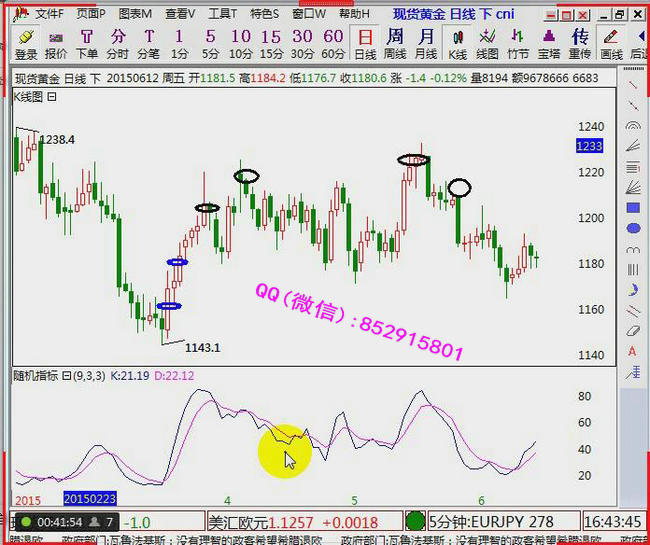
Task: Click the 5分 timeframe button
Action: pos(210,44)
